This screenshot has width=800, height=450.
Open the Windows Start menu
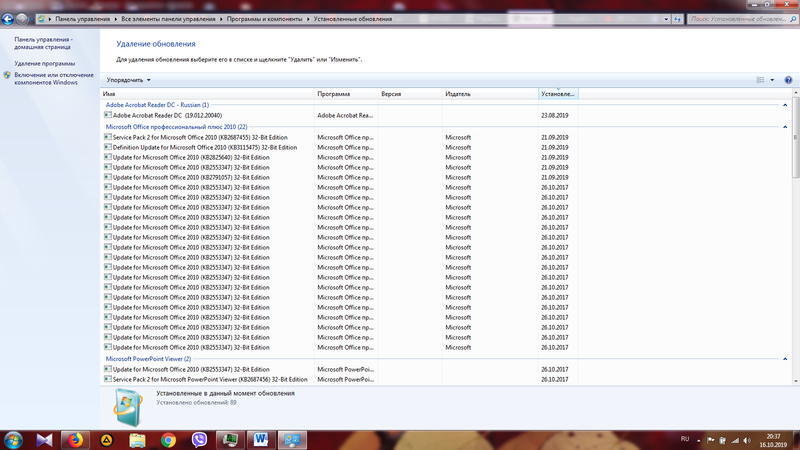pyautogui.click(x=13, y=440)
